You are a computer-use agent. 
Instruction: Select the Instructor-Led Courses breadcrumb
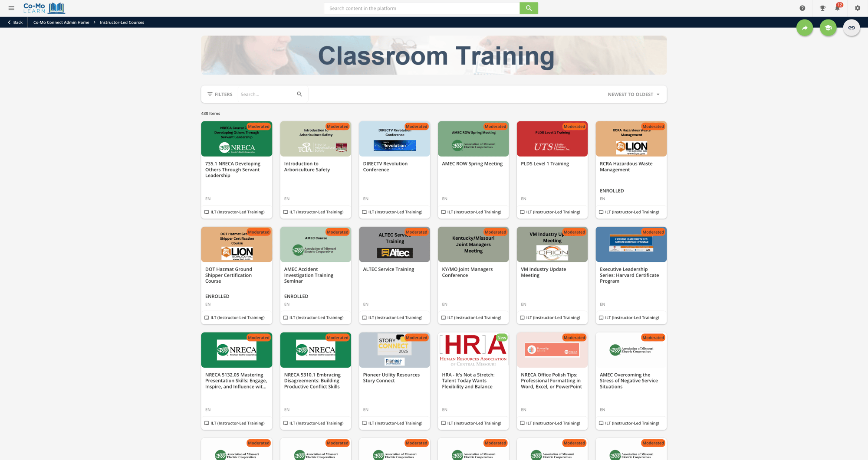[x=122, y=23]
